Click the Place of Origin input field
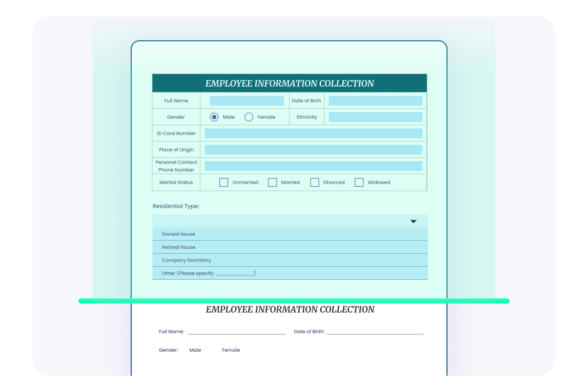Screen dimensions: 588x392 click(x=313, y=149)
